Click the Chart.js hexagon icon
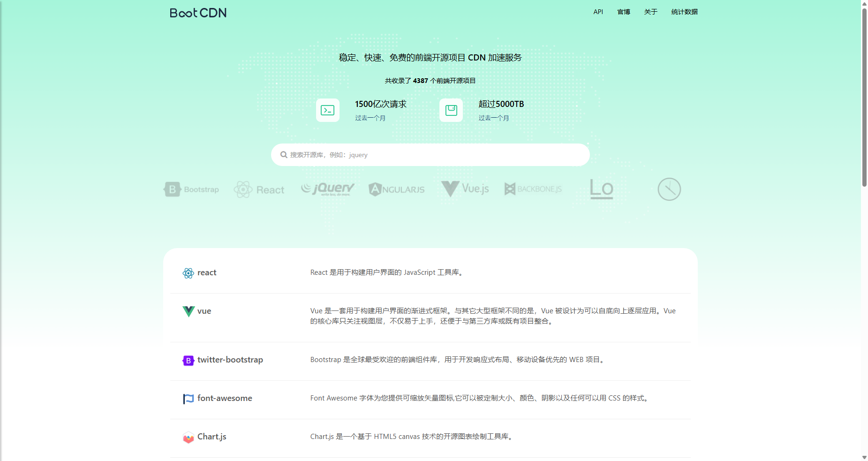This screenshot has width=868, height=461. [188, 437]
